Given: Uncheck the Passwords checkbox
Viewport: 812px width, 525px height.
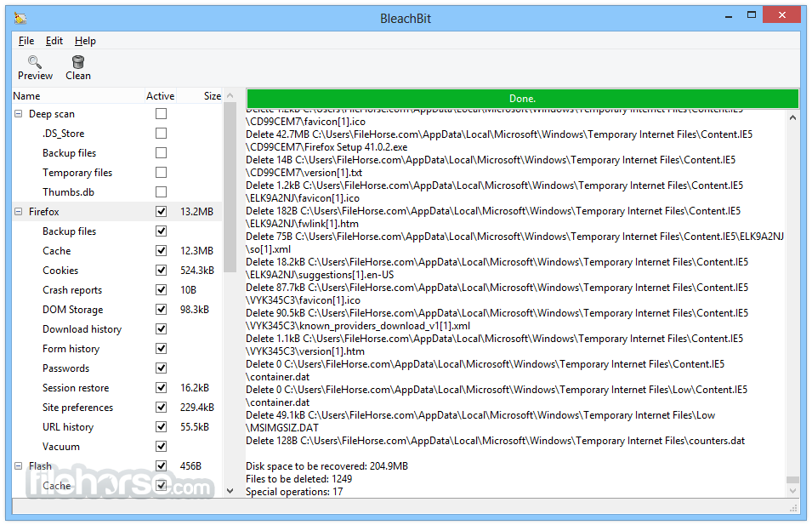Looking at the screenshot, I should point(161,368).
